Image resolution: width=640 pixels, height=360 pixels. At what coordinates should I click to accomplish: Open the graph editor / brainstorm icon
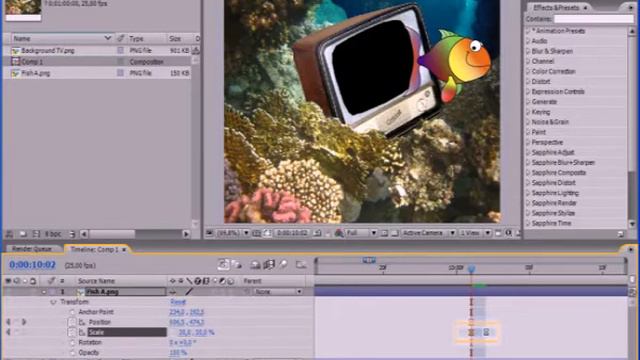point(301,265)
